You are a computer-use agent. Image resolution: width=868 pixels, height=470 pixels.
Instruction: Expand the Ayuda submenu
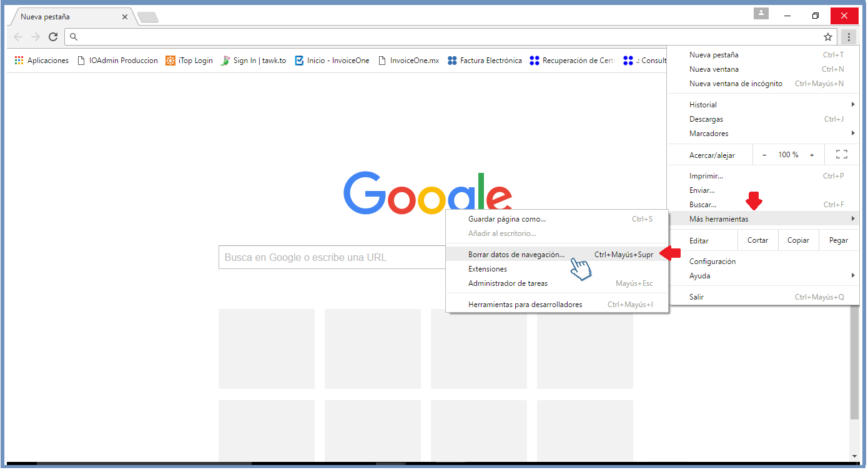click(x=763, y=276)
